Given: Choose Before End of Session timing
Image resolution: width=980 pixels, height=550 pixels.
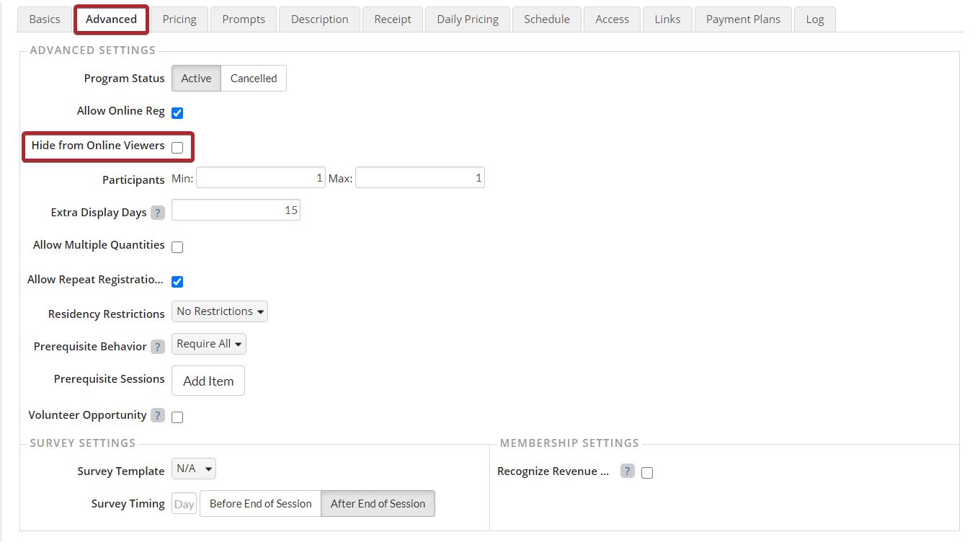Looking at the screenshot, I should pyautogui.click(x=260, y=504).
